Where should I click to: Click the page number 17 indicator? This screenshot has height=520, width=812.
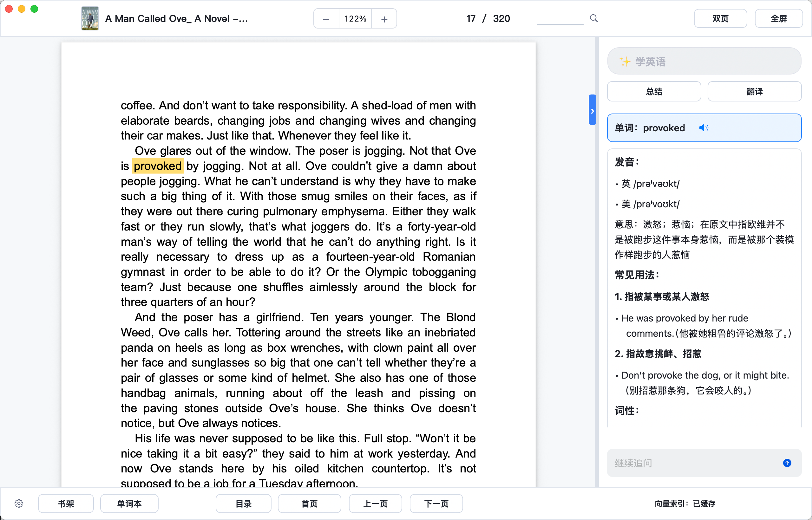(x=471, y=19)
